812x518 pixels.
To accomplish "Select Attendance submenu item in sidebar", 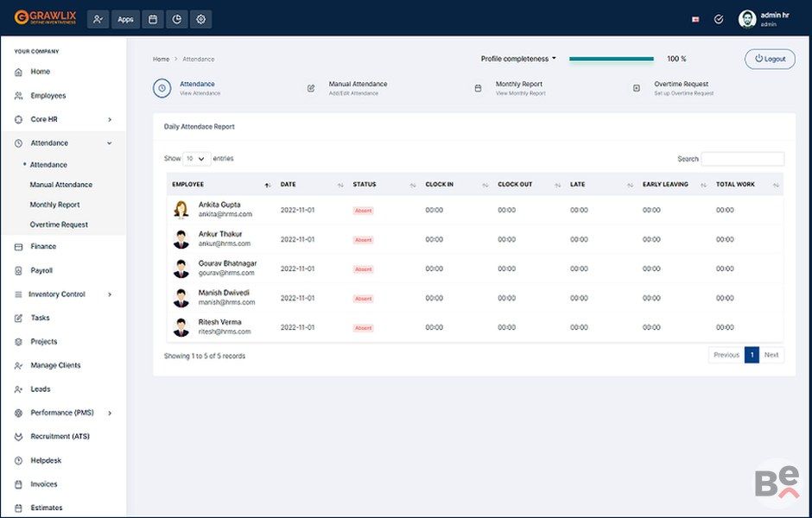I will tap(48, 165).
